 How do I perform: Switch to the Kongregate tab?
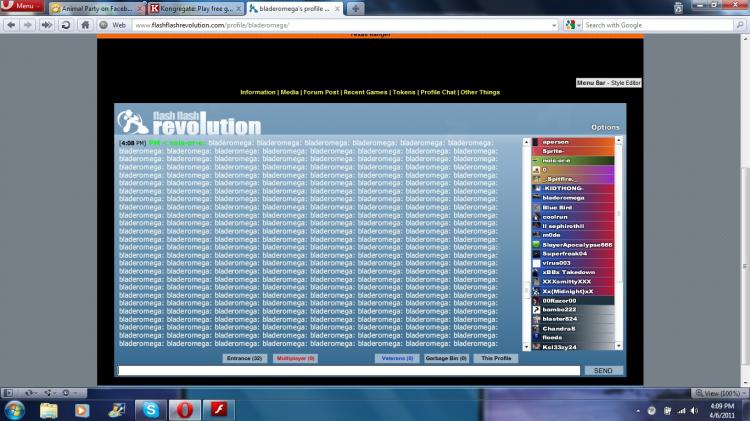(195, 9)
